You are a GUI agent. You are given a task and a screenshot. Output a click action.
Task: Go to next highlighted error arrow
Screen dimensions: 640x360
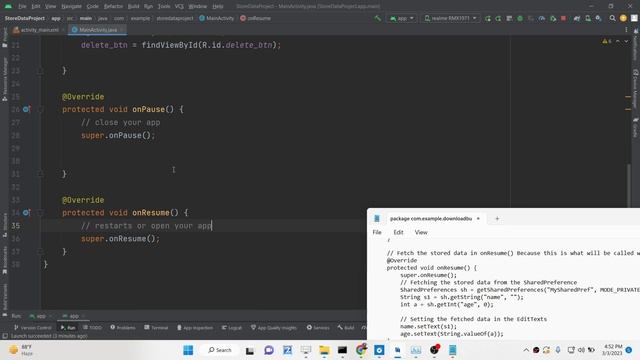(626, 41)
